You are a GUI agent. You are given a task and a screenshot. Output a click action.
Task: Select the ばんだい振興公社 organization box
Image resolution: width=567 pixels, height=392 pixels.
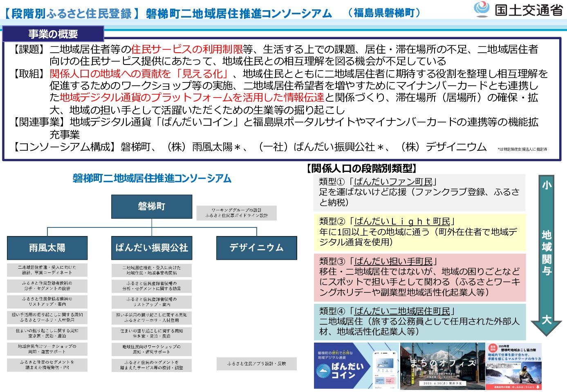152,248
